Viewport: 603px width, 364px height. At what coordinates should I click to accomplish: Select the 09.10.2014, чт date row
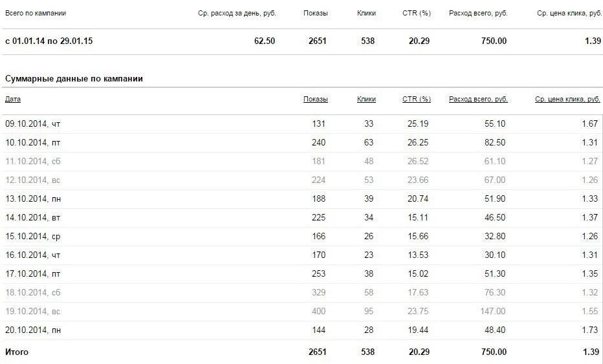coord(301,123)
